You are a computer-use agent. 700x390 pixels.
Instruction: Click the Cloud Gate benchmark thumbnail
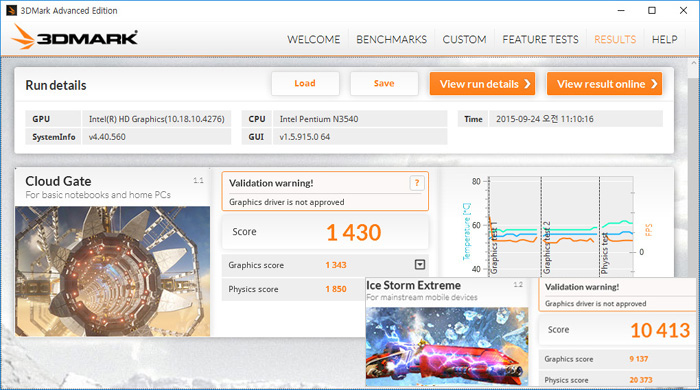point(112,271)
